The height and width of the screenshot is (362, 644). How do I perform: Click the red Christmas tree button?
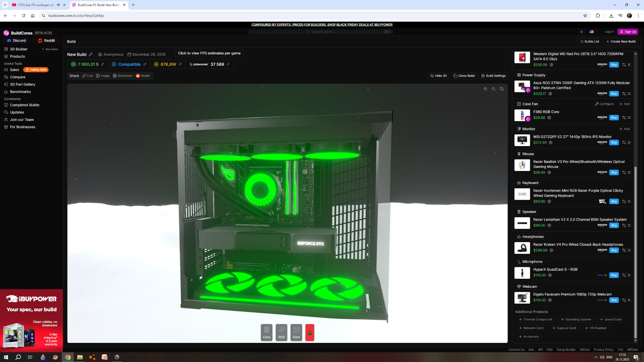[310, 332]
